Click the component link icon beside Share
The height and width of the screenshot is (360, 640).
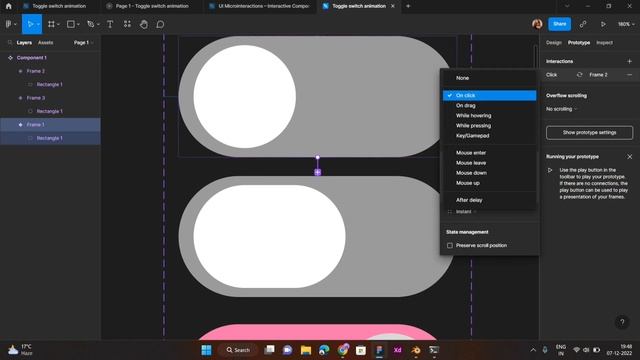[583, 24]
